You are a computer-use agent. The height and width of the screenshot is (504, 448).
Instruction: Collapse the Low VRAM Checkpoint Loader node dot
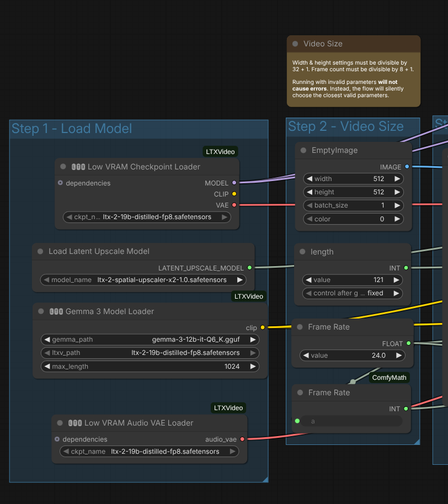(x=63, y=167)
